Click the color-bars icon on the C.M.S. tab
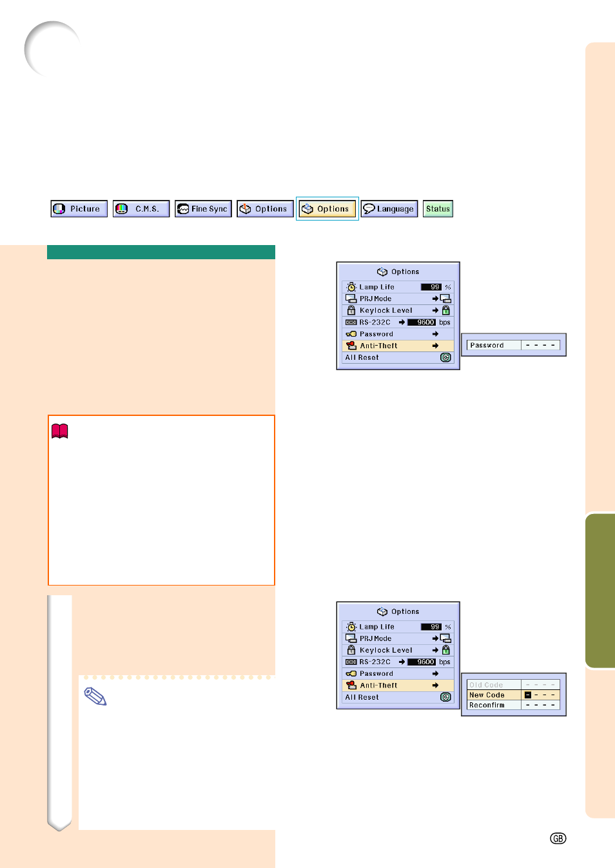This screenshot has width=615, height=868. coord(121,209)
